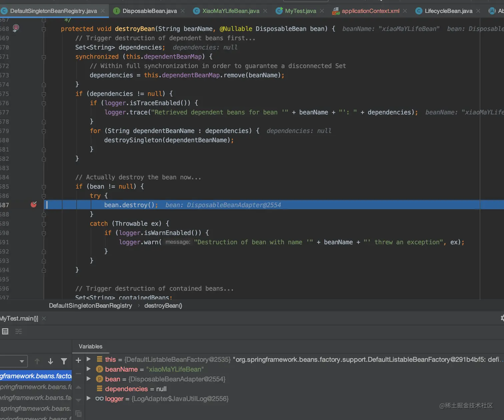
Task: Switch to the MyTest.java tab
Action: 300,11
